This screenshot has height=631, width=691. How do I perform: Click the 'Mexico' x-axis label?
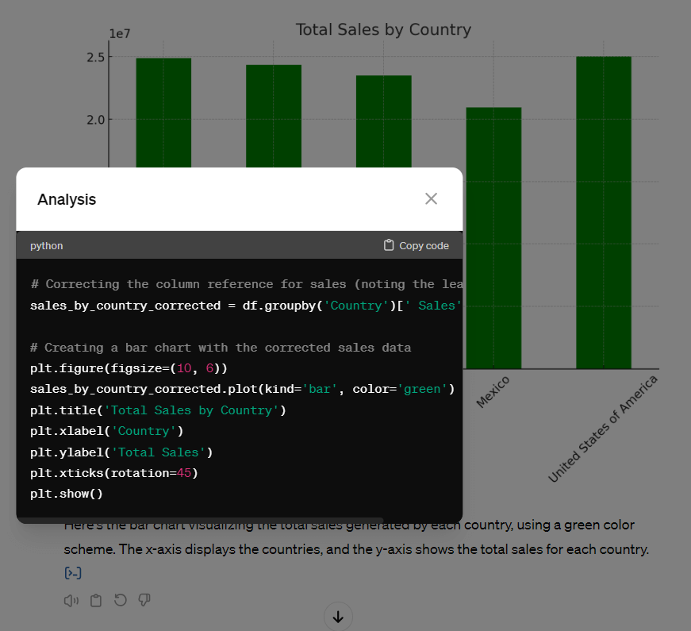click(x=493, y=392)
